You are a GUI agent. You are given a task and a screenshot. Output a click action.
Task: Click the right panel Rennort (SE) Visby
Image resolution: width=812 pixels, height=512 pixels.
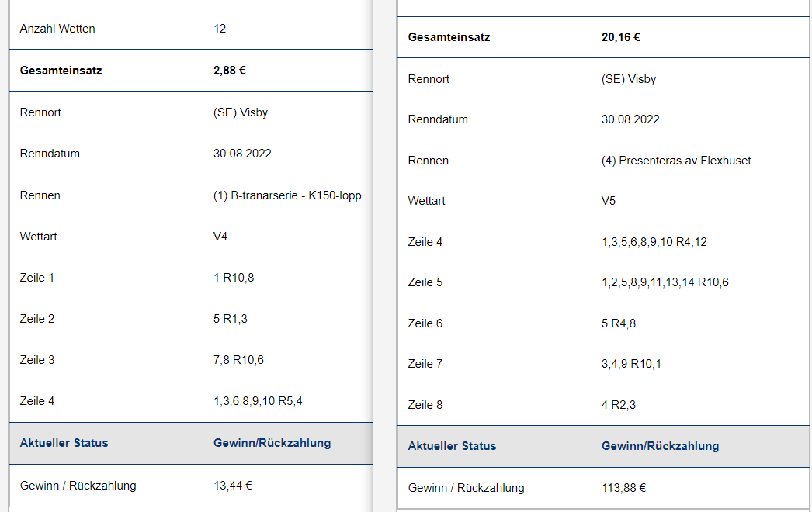(x=629, y=79)
